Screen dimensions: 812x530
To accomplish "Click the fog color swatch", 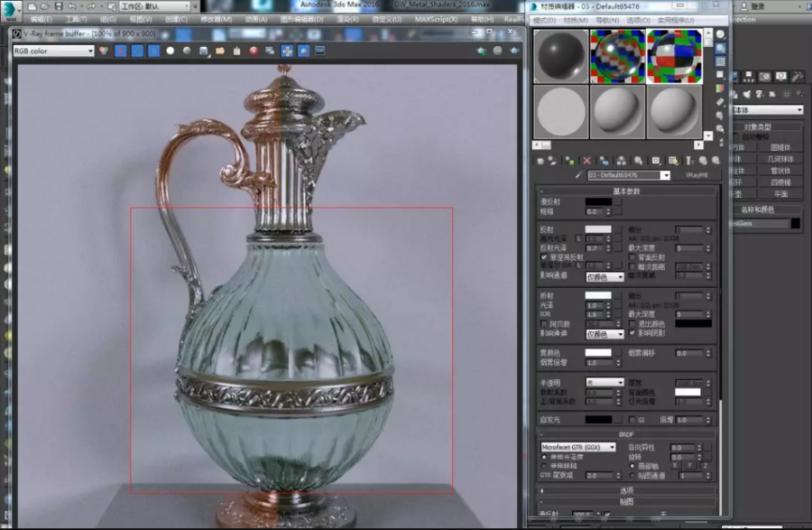I will [x=598, y=353].
